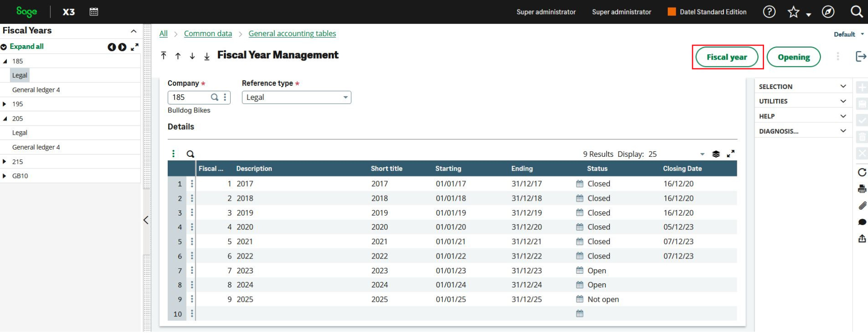Expand Fiscal Years panel to full screen
Viewport: 868px width, 333px height.
point(135,47)
